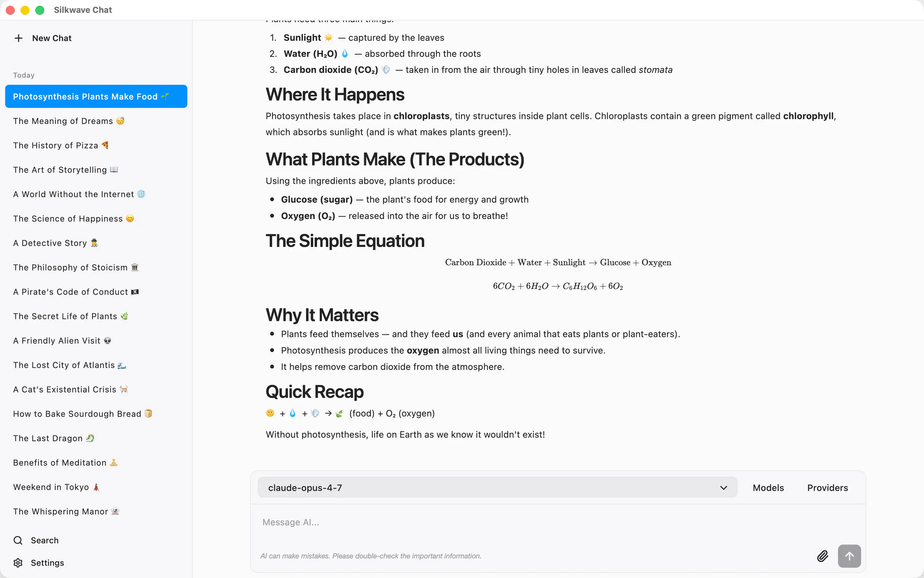
Task: Expand the claude-opus-4-7 model dropdown chevron
Action: [724, 488]
